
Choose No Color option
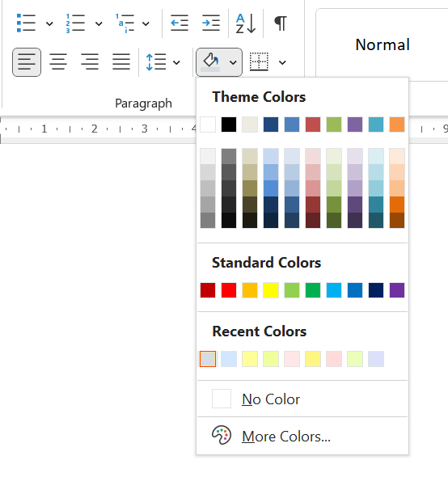[302, 399]
